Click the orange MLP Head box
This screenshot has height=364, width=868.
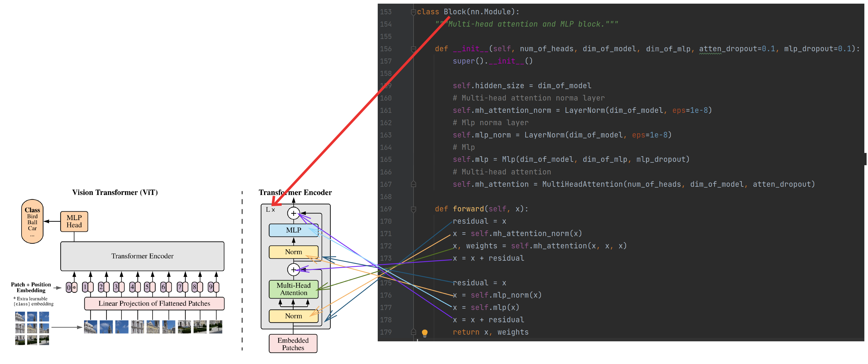tap(74, 221)
